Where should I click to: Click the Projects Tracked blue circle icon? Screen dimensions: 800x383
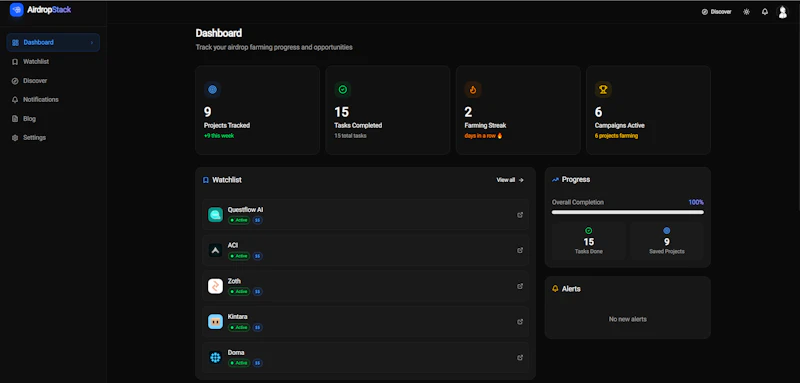pyautogui.click(x=213, y=90)
